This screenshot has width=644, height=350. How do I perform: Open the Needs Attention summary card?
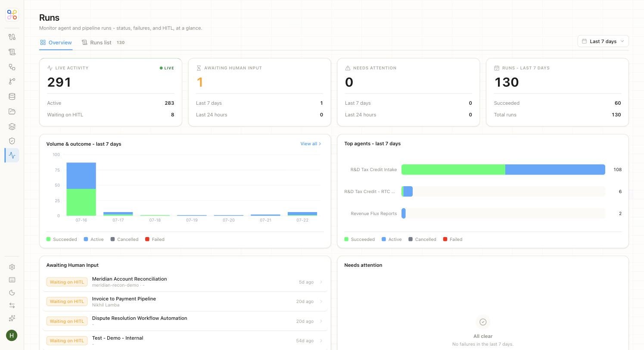pyautogui.click(x=408, y=92)
